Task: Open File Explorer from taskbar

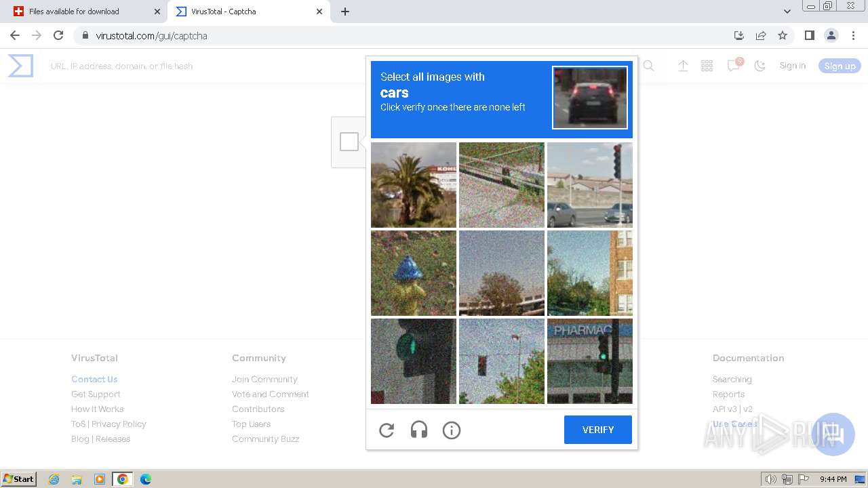Action: [77, 479]
